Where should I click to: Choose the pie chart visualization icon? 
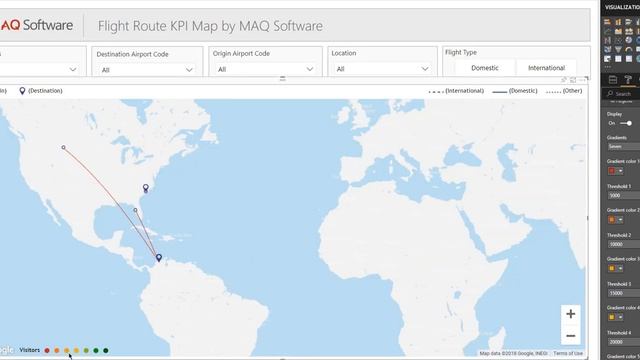pyautogui.click(x=629, y=40)
